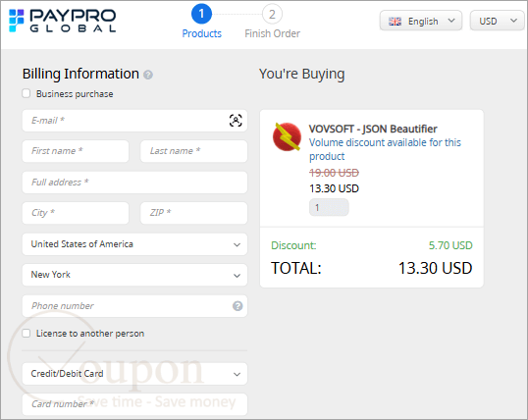
Task: Click the 13.30 USD total amount
Action: tap(436, 268)
